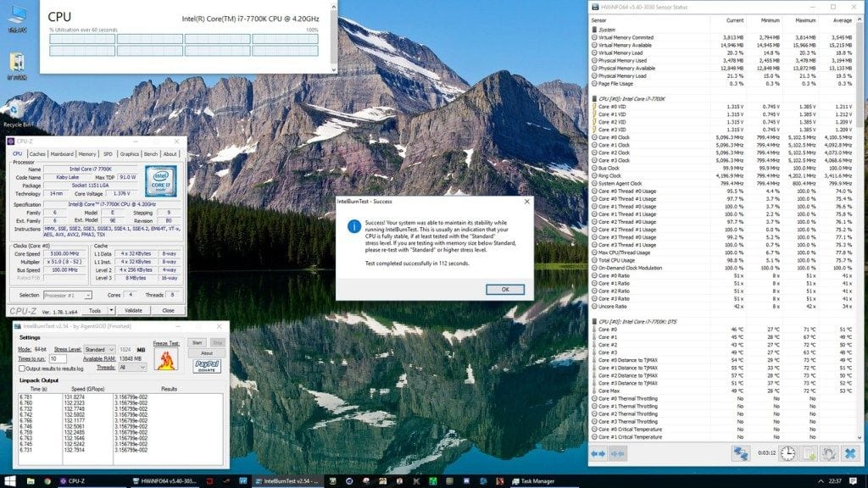Switch to IntelBurnTest via taskbar button
Viewport: 868px width, 488px height.
click(288, 481)
